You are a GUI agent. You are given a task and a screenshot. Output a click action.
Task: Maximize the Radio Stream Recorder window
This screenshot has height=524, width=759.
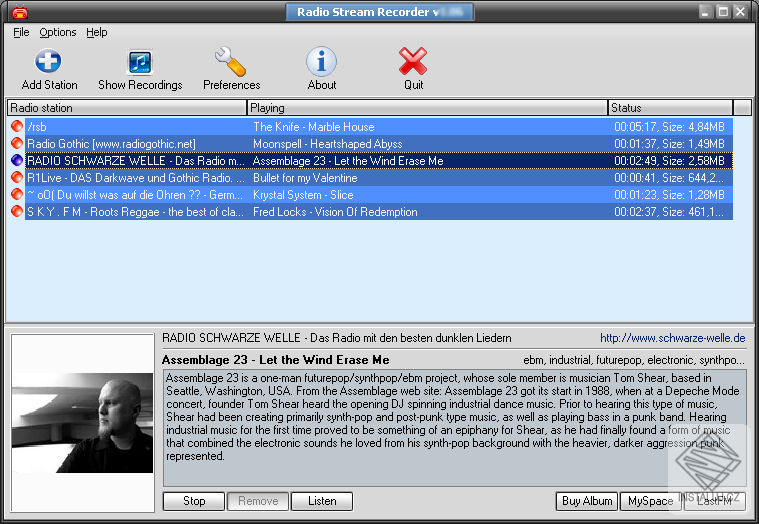(x=723, y=12)
